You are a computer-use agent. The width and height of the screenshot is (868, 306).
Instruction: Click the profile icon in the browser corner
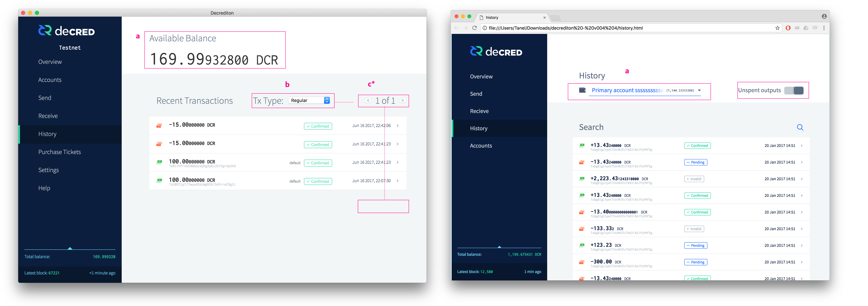[824, 16]
